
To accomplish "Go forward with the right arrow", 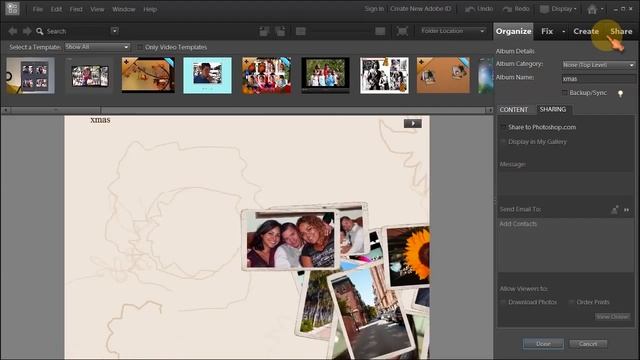I will click(x=27, y=31).
